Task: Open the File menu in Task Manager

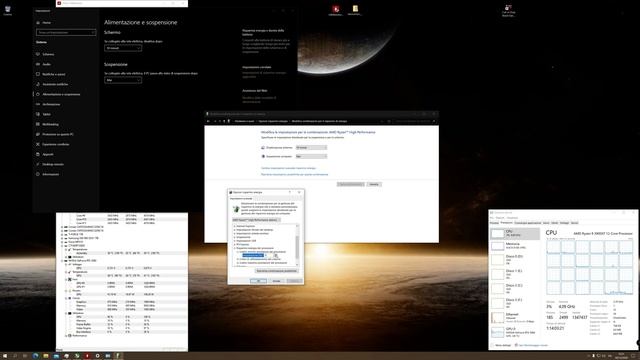Action: (x=492, y=218)
